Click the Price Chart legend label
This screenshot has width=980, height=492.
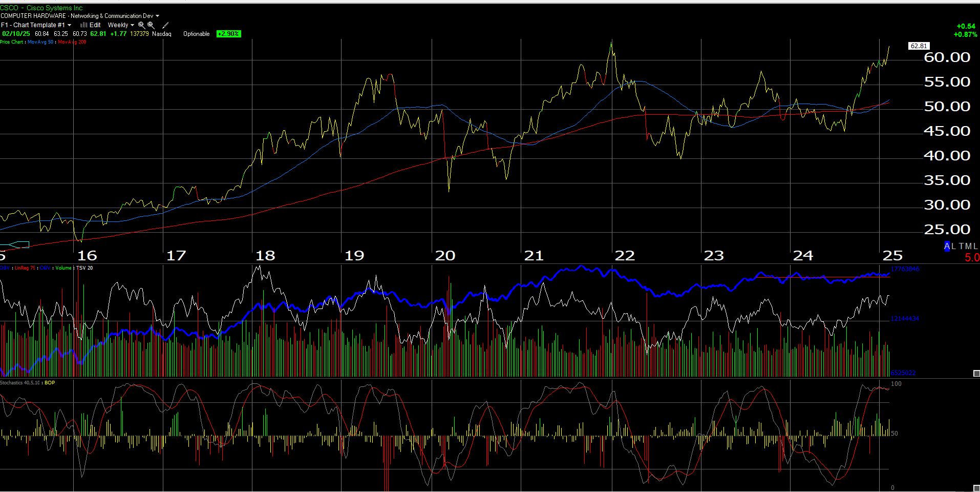[x=11, y=42]
